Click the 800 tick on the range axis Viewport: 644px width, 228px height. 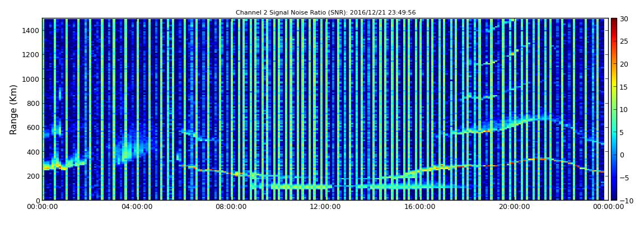pyautogui.click(x=33, y=103)
